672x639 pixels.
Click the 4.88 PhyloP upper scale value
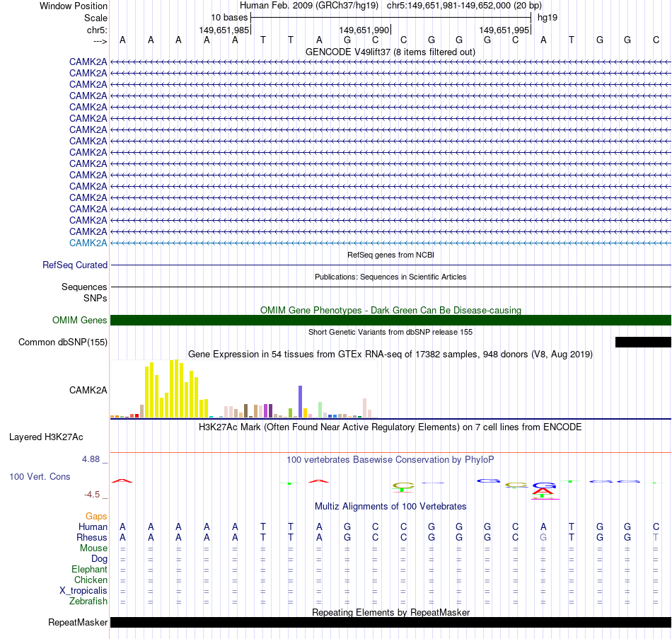tap(91, 459)
